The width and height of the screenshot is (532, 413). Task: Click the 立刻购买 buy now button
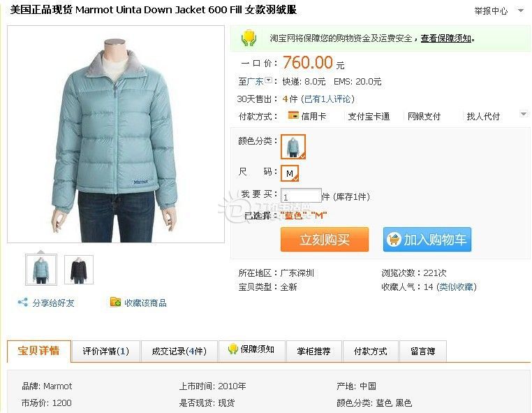[325, 240]
